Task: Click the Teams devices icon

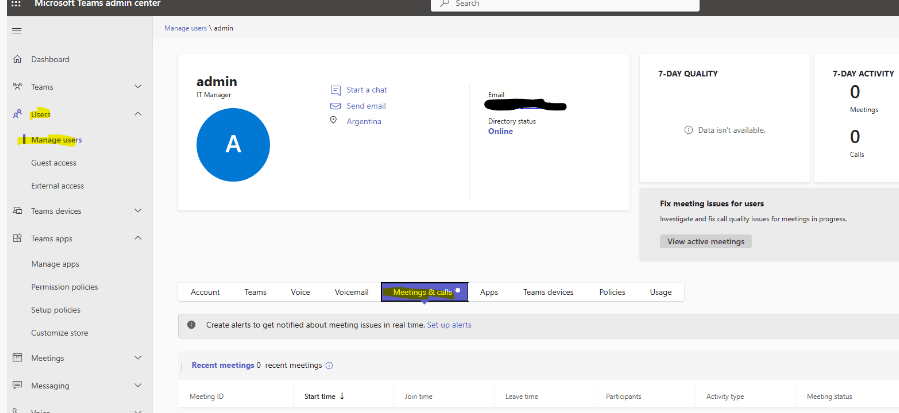Action: point(18,211)
